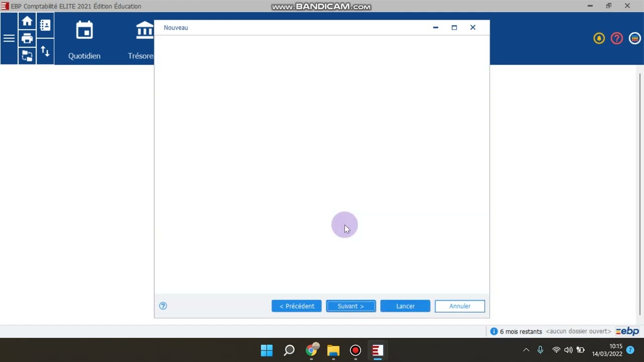
Task: Click the up-down arrows transfer icon
Action: click(x=45, y=51)
